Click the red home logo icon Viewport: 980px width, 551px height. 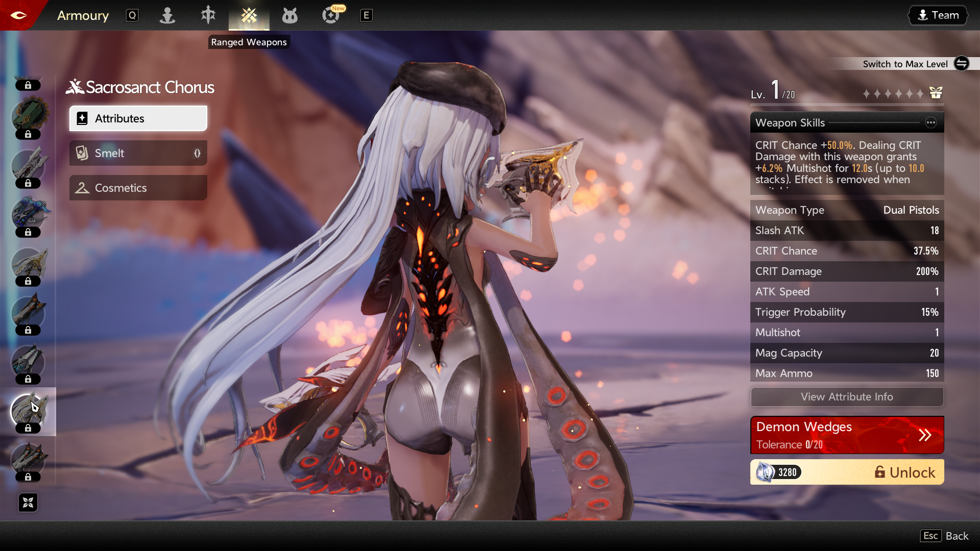(x=18, y=15)
